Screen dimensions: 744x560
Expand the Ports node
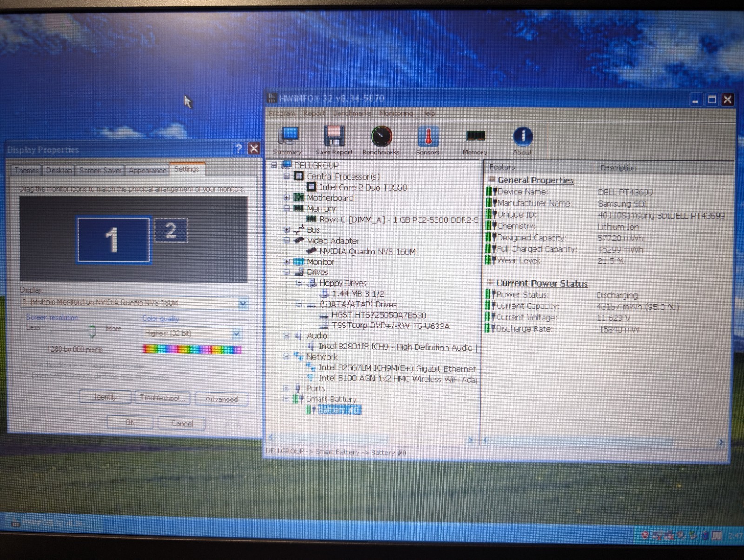[x=286, y=388]
